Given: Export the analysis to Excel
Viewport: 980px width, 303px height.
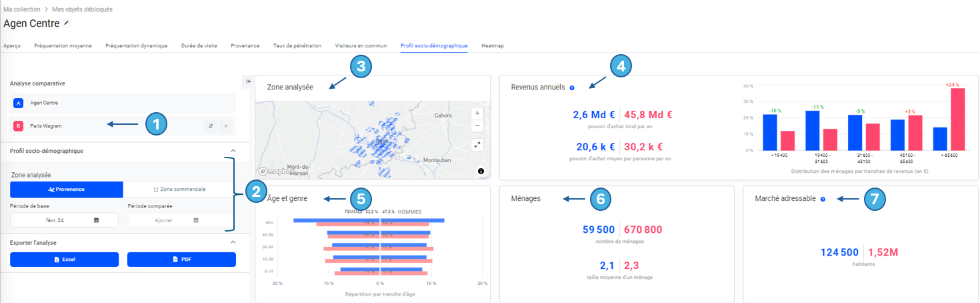Looking at the screenshot, I should click(x=65, y=259).
